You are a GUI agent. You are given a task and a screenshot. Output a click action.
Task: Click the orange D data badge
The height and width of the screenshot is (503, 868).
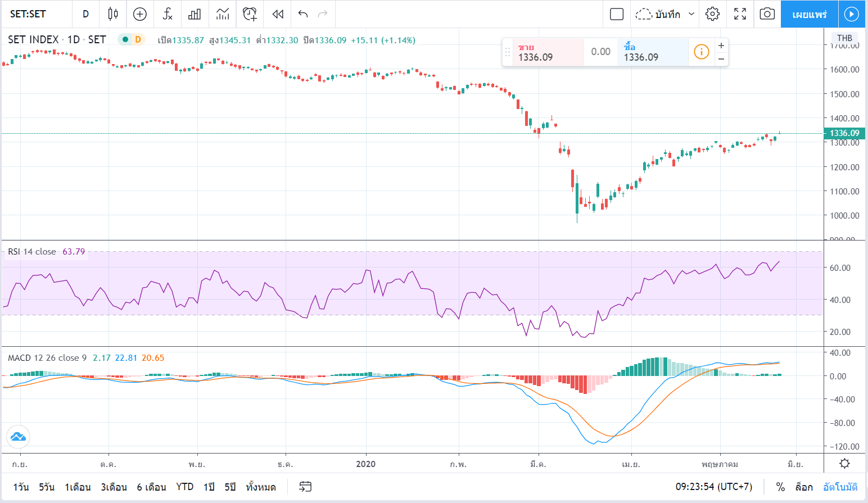click(x=138, y=39)
